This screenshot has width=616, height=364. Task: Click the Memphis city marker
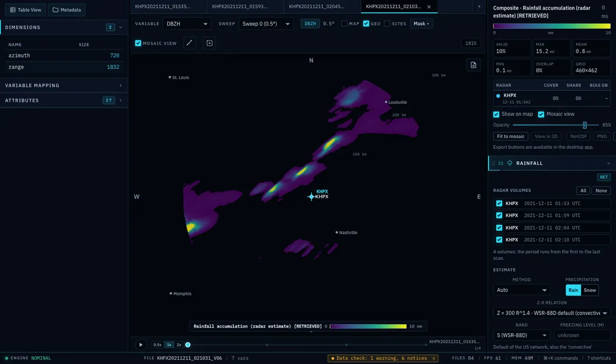click(171, 293)
